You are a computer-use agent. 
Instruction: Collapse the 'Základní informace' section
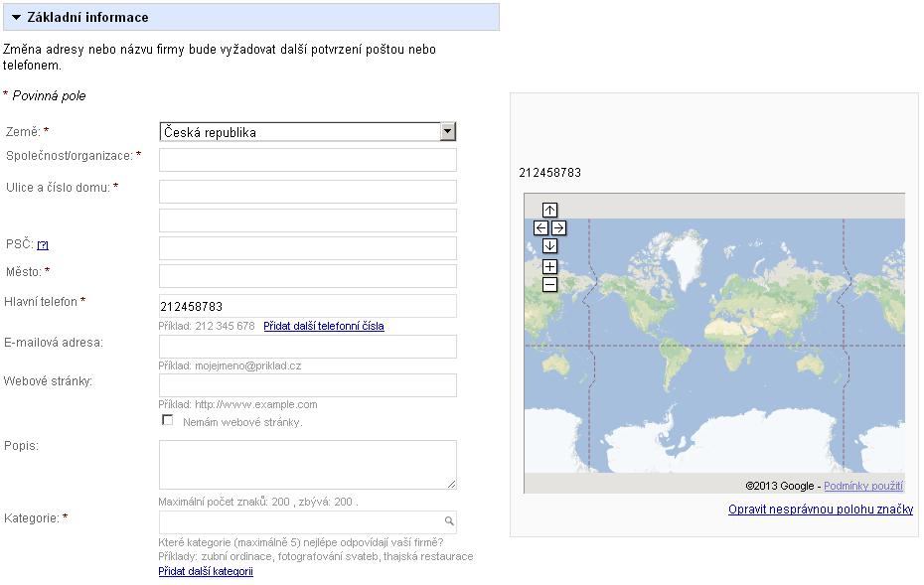tap(16, 17)
